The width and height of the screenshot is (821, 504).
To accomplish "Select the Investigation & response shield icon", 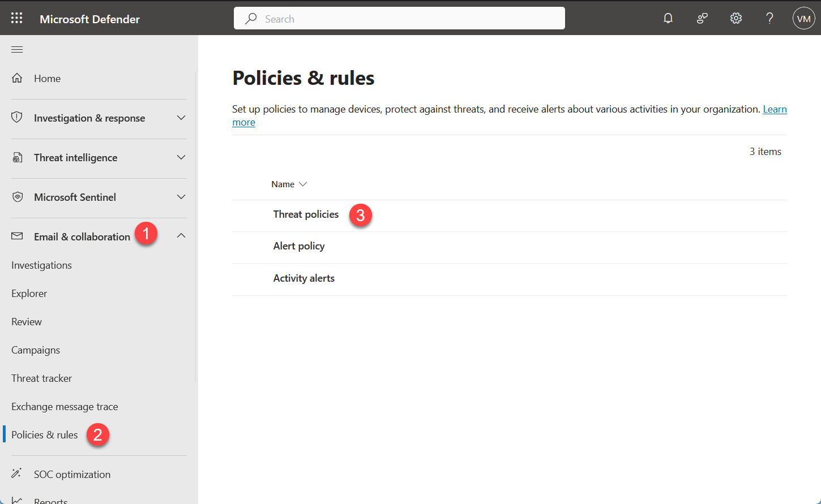I will 17,118.
